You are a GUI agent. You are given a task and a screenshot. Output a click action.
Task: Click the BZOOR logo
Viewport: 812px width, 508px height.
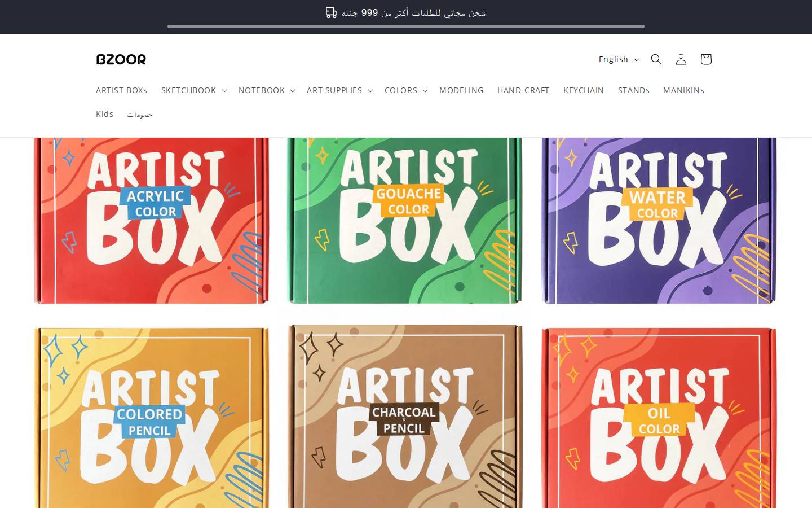point(121,59)
